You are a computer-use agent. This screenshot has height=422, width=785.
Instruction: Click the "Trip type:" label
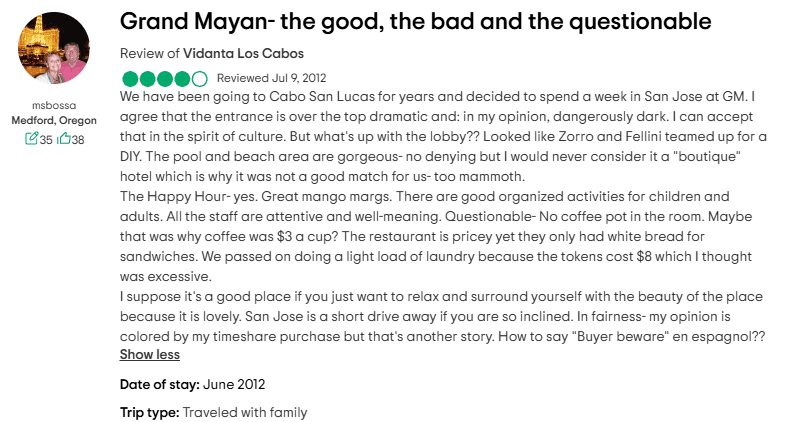149,412
